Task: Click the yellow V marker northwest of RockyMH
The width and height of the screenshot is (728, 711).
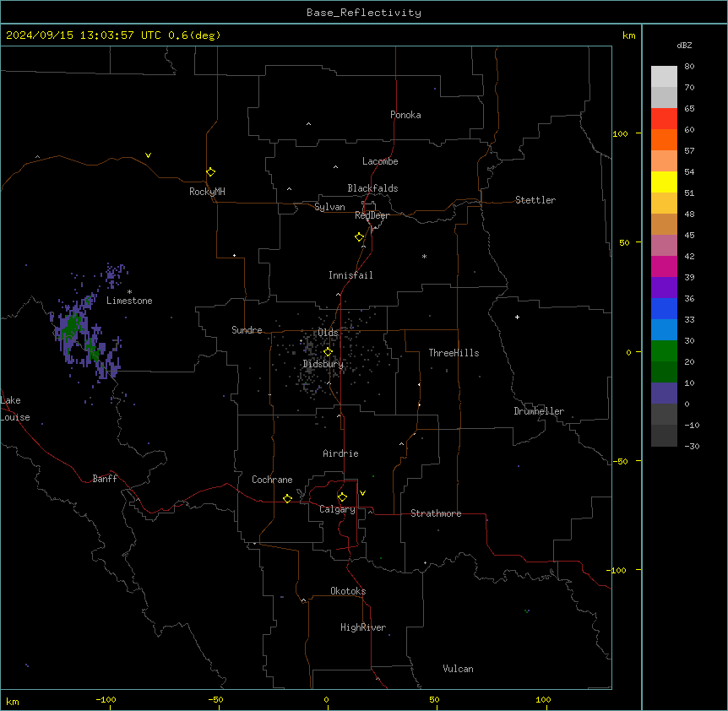Action: [148, 155]
